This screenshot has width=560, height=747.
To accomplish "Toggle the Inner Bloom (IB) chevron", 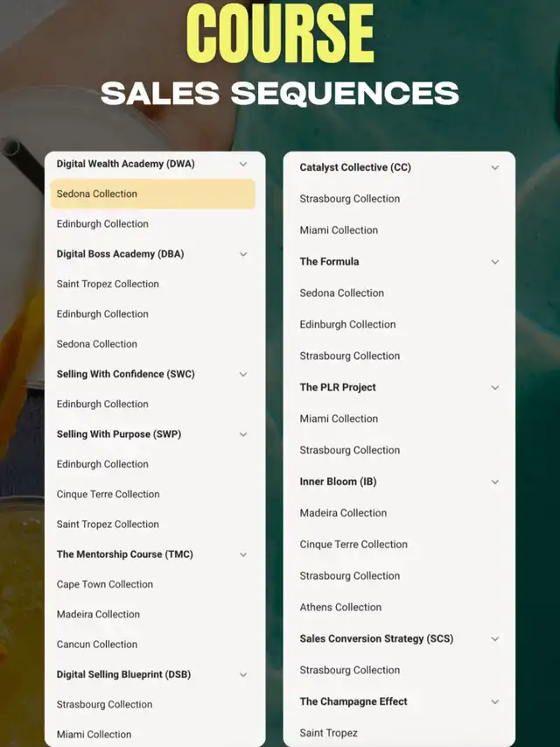I will pyautogui.click(x=495, y=483).
